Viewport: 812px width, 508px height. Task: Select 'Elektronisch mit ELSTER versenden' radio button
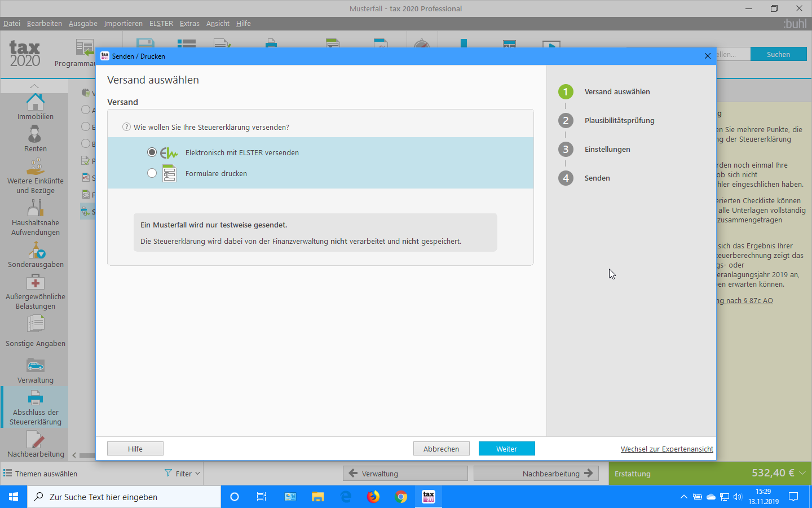click(x=152, y=152)
